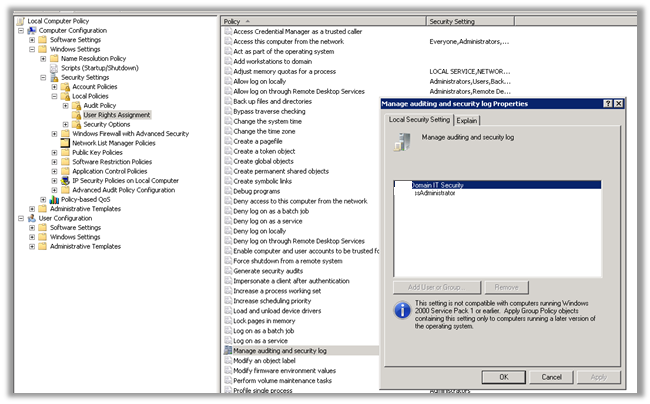Switch to the Explain tab

click(468, 120)
